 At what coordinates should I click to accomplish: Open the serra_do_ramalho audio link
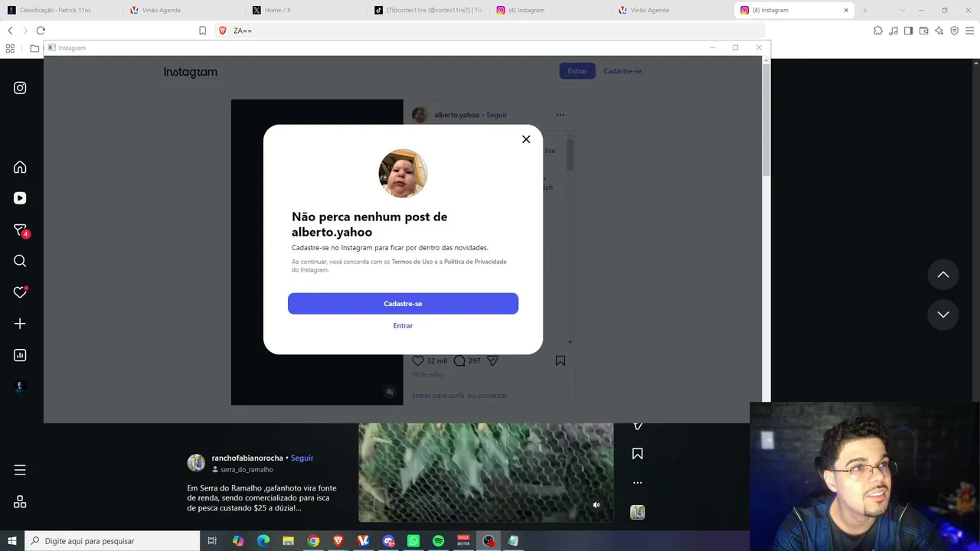tap(247, 470)
